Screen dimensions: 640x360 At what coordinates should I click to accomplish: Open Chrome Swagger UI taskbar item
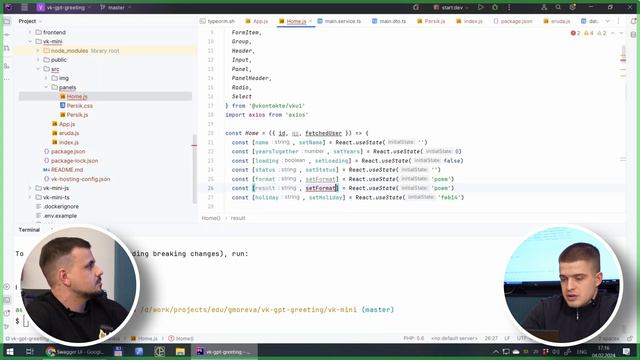(x=76, y=351)
